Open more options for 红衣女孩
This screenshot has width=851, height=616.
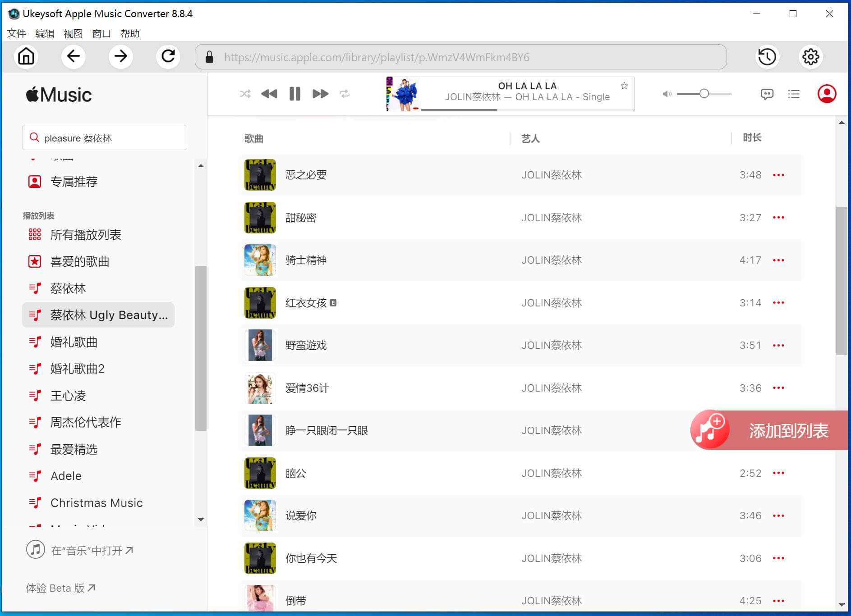coord(778,303)
